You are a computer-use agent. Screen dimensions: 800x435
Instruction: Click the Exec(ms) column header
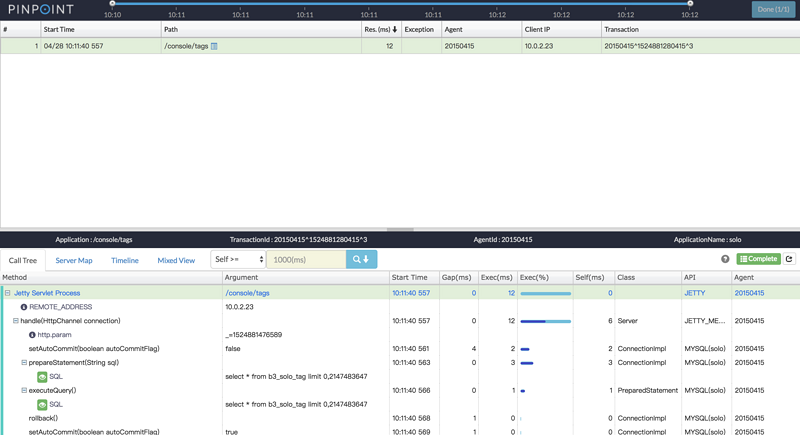click(x=496, y=277)
